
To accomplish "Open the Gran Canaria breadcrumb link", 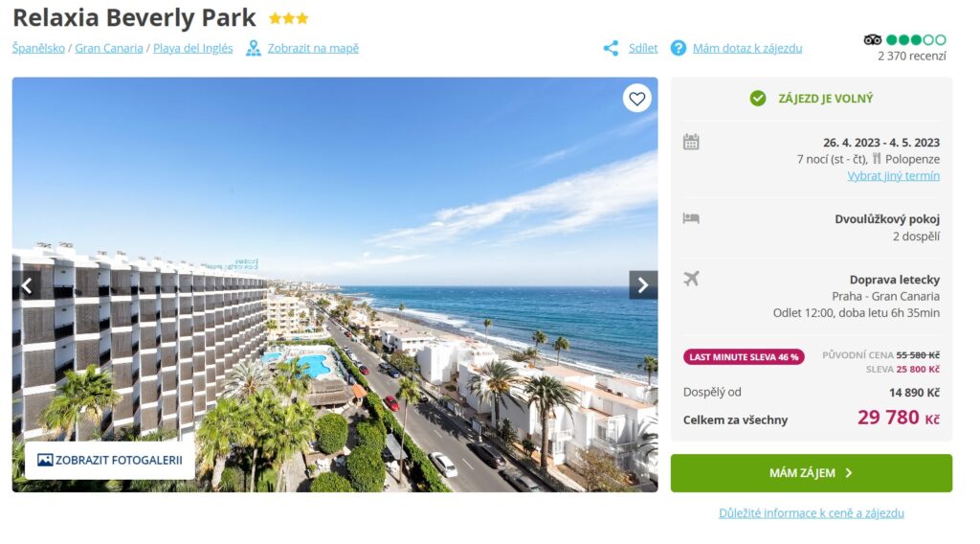I will 109,48.
